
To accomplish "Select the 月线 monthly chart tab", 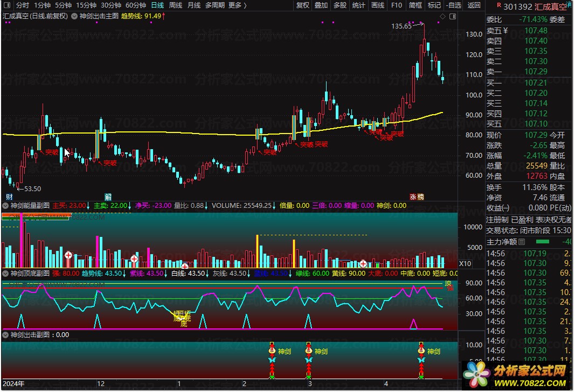I will (194, 5).
